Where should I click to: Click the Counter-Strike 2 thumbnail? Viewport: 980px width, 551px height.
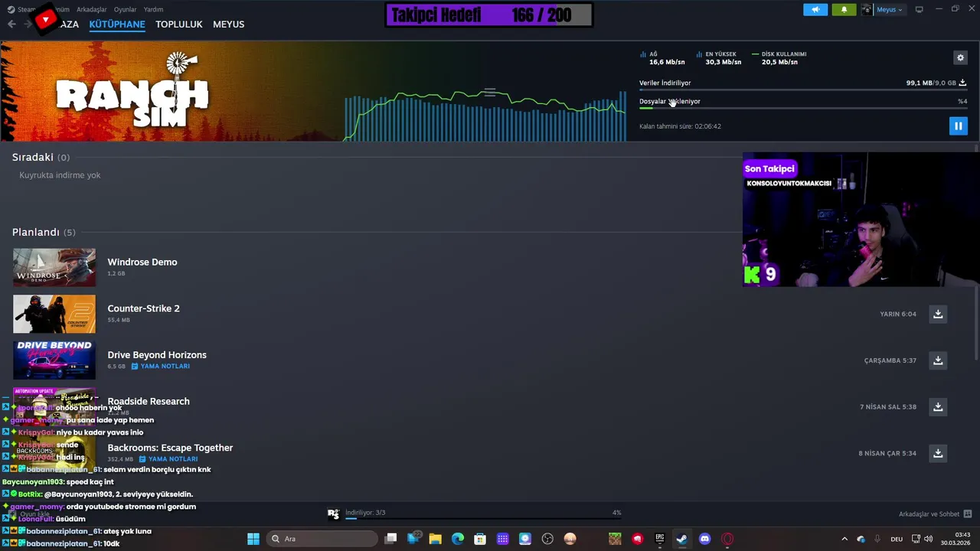pyautogui.click(x=54, y=314)
